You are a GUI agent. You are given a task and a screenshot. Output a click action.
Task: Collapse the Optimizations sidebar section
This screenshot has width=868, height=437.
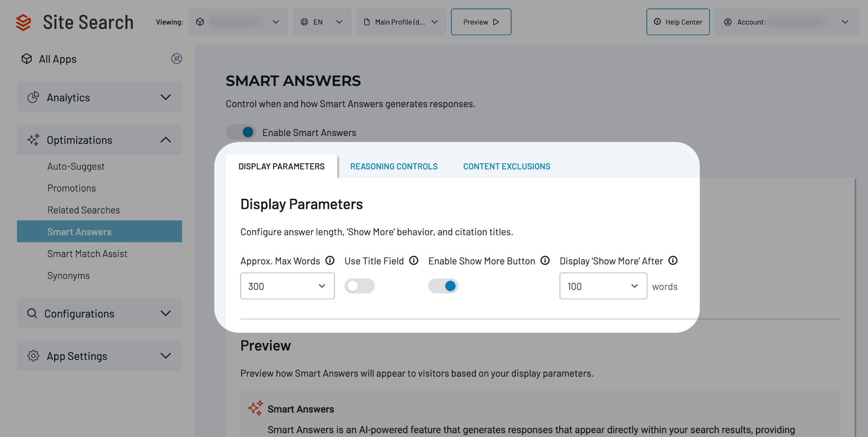pos(100,140)
